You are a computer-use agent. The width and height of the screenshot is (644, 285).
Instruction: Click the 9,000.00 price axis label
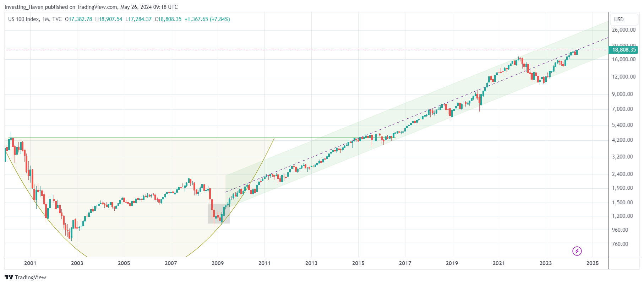click(622, 94)
